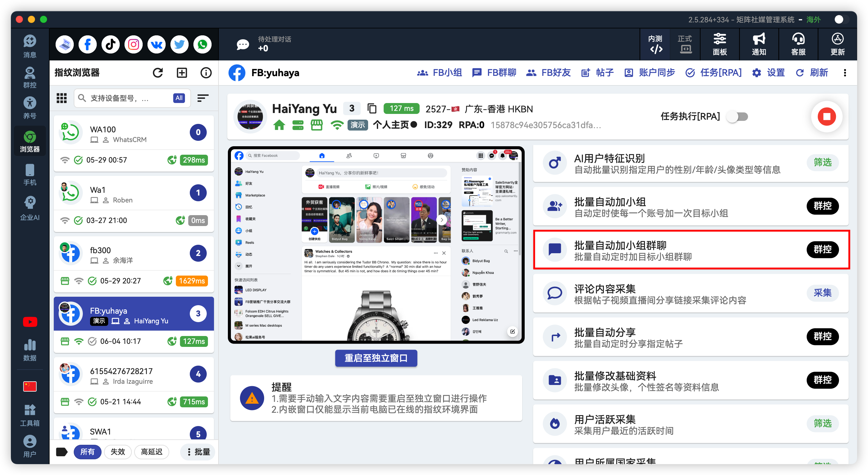The width and height of the screenshot is (868, 475).
Task: Refresh the fingerprint browser list
Action: point(158,73)
